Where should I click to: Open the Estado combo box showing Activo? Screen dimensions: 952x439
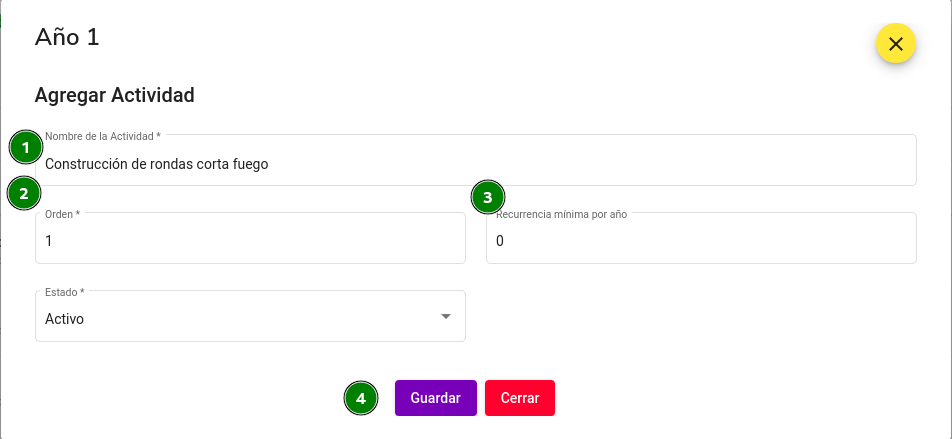(x=250, y=316)
